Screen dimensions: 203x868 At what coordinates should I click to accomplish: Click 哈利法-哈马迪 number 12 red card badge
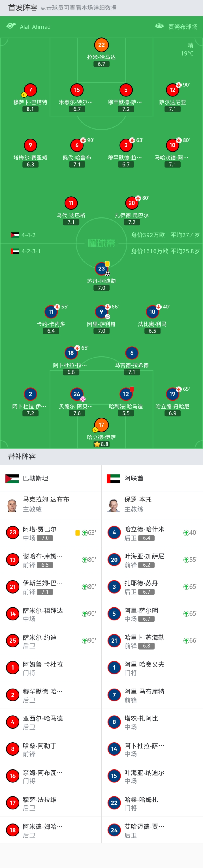tap(126, 394)
